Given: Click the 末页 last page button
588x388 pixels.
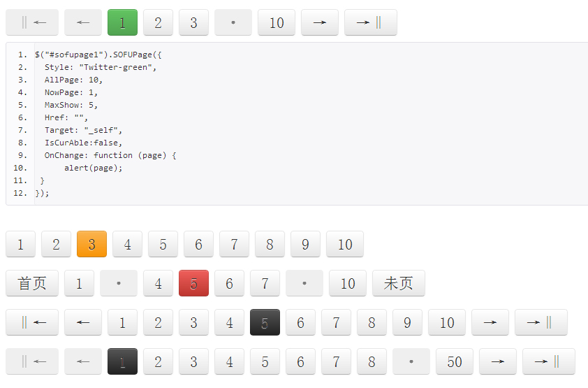Looking at the screenshot, I should click(x=398, y=283).
